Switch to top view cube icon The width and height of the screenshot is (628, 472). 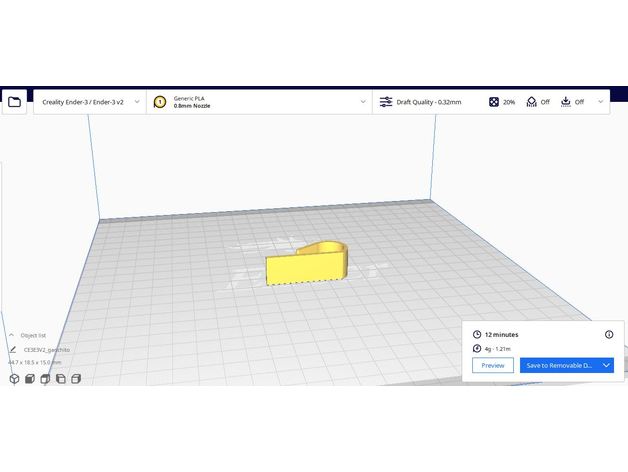click(45, 379)
